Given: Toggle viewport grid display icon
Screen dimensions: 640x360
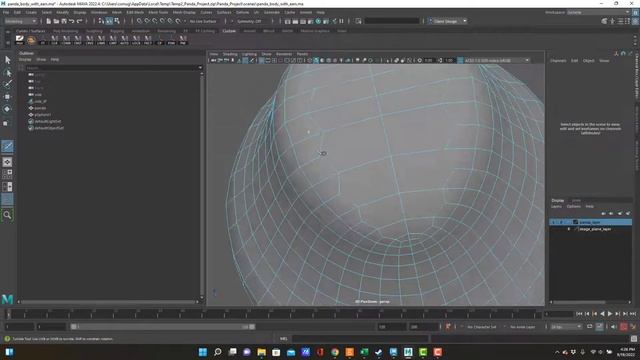Looking at the screenshot, I should coord(262,60).
